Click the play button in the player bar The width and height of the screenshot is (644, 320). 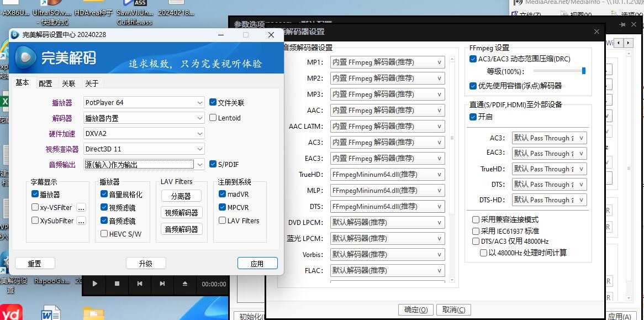[x=95, y=284]
